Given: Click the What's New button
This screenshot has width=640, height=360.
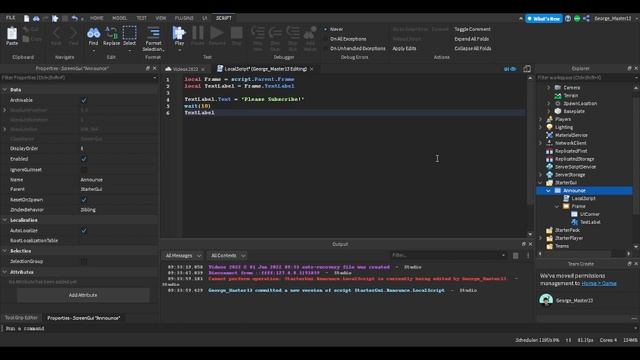Looking at the screenshot, I should coord(544,19).
